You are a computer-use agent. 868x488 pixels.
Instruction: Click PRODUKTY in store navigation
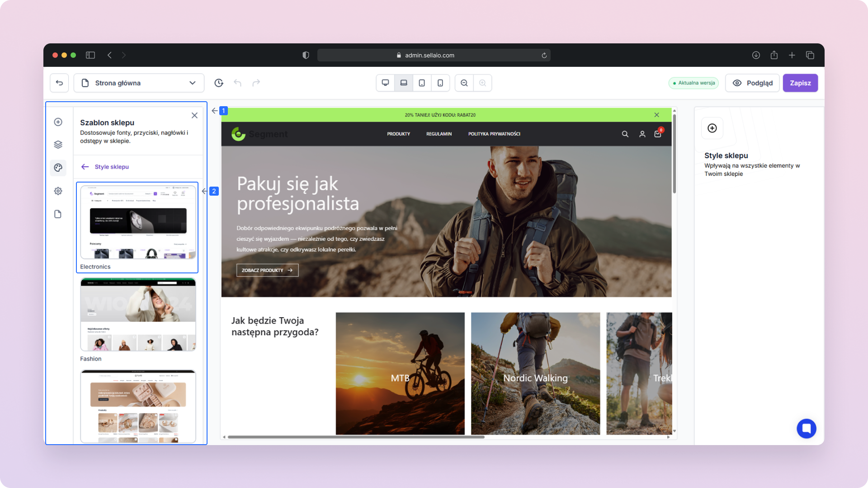[x=398, y=134]
